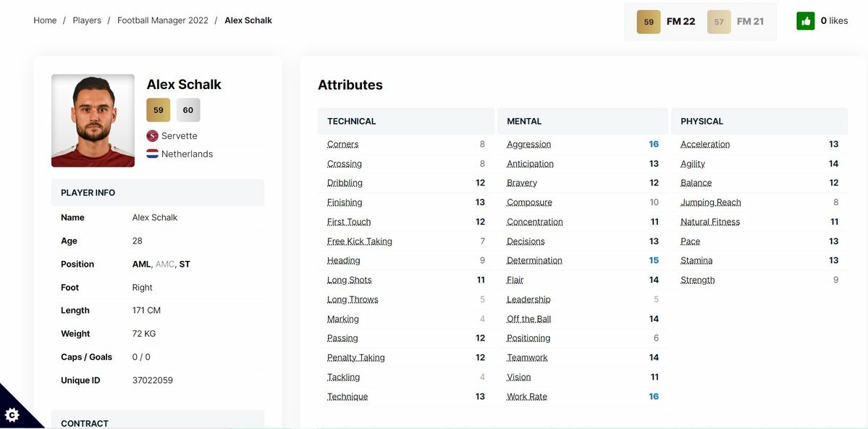868x429 pixels.
Task: Click the Aggression attribute label
Action: pos(528,144)
